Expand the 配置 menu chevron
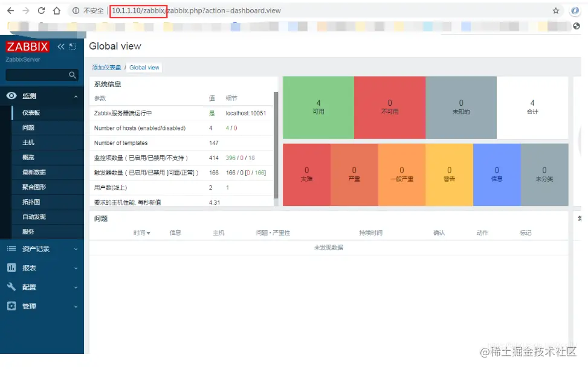 [x=76, y=287]
